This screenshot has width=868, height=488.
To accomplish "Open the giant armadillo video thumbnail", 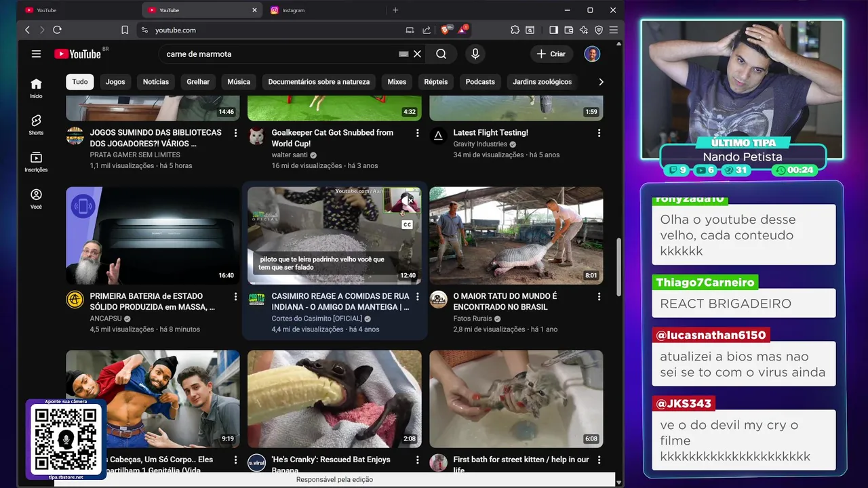I will coord(516,236).
